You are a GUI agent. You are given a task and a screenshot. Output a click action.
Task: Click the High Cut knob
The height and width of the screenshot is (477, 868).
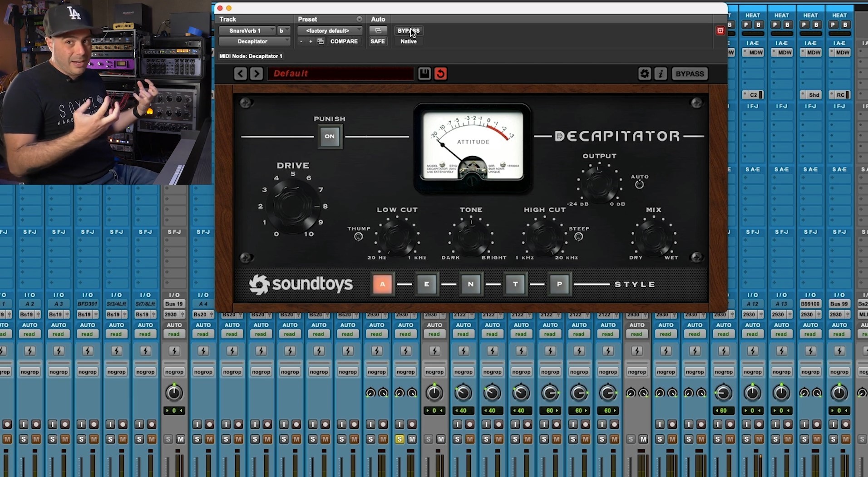[x=544, y=237]
